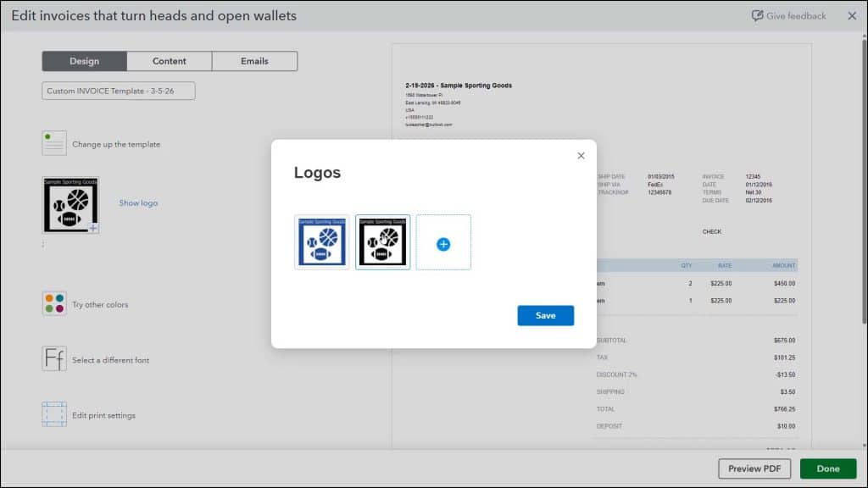Select the company logo thumbnail in the sidebar

[x=70, y=206]
